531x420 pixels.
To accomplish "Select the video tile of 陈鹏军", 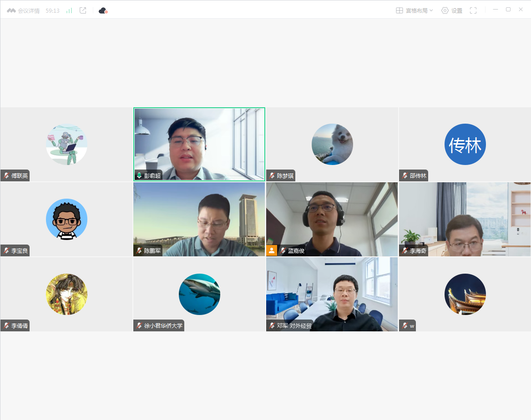I will (199, 220).
